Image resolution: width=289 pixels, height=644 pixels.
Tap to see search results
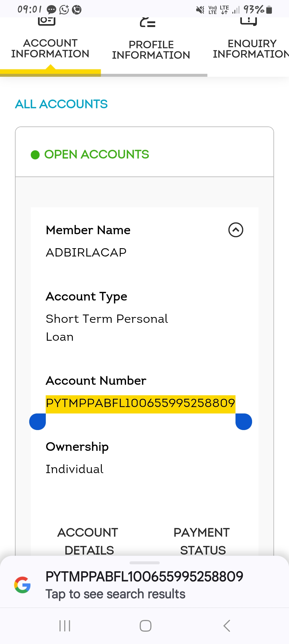click(115, 594)
